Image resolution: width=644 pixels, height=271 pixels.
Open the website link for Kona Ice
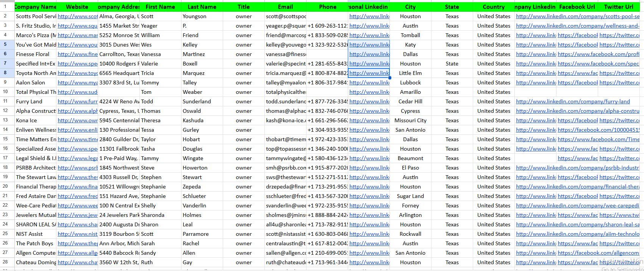point(78,120)
